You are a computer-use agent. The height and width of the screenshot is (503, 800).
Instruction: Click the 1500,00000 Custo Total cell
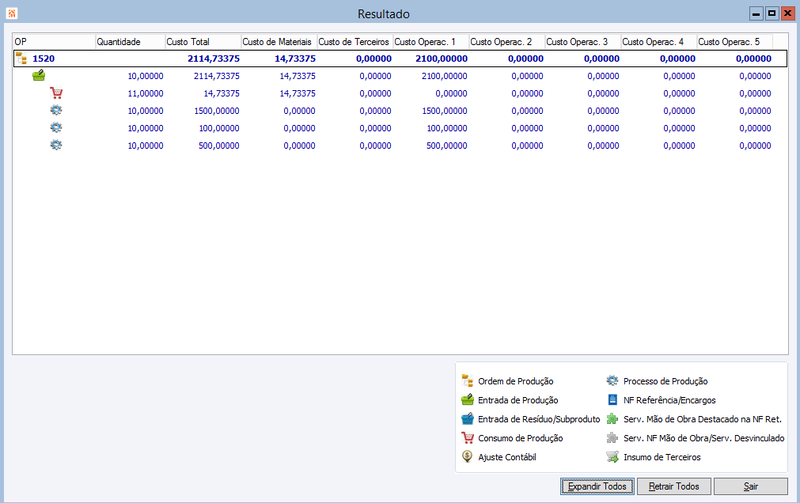coord(216,111)
